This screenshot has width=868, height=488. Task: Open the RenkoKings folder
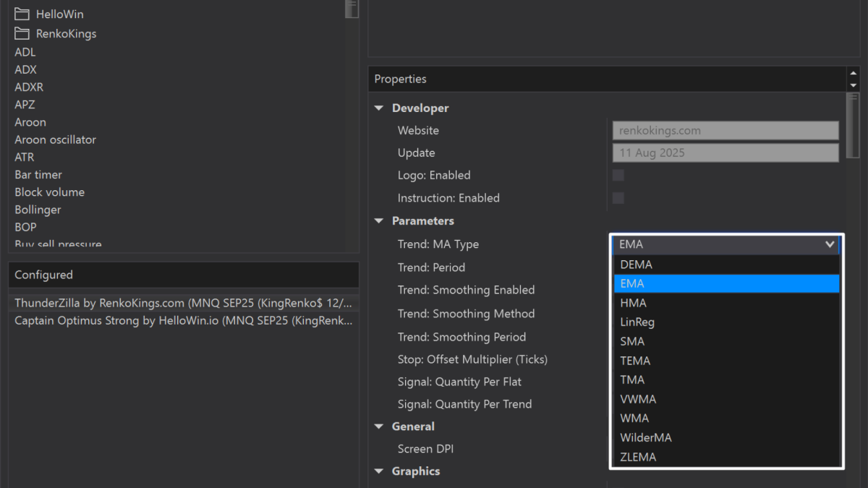(66, 33)
